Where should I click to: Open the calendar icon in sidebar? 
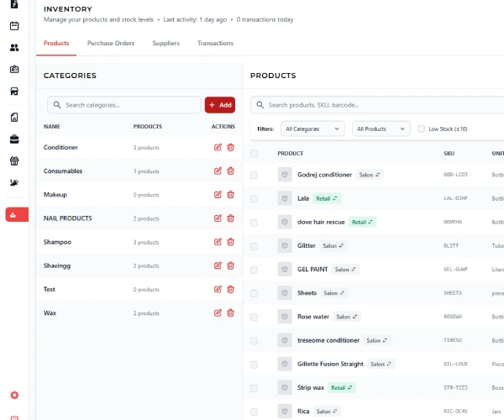click(14, 26)
